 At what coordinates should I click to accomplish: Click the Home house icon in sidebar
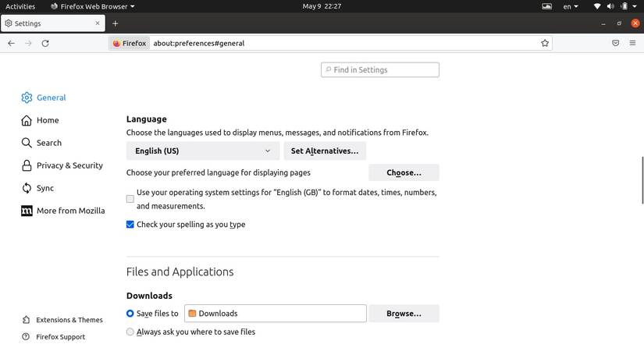pyautogui.click(x=27, y=120)
